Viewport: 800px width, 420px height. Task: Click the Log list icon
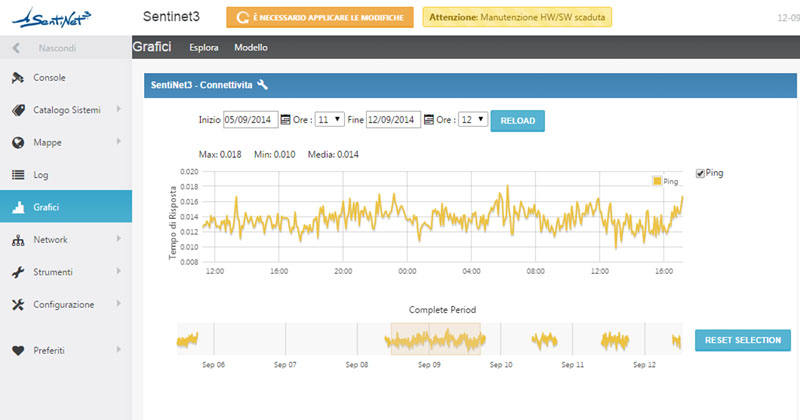pyautogui.click(x=18, y=175)
